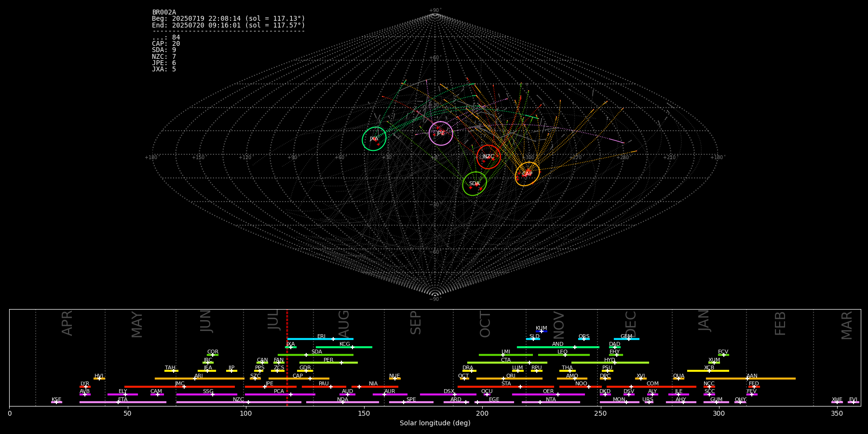Image resolution: width=868 pixels, height=434 pixels.
Task: Select the 'End: 20250720 09:16:01' line
Action: [229, 25]
